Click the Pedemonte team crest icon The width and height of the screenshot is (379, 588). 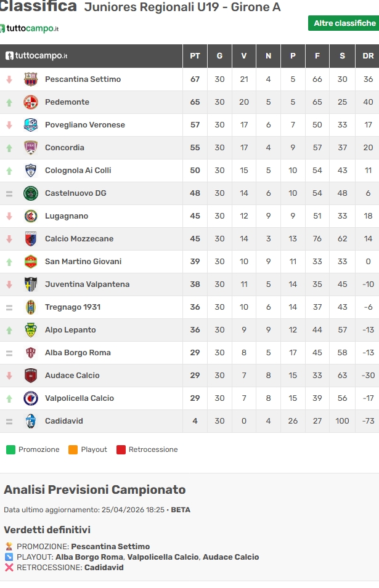click(31, 102)
